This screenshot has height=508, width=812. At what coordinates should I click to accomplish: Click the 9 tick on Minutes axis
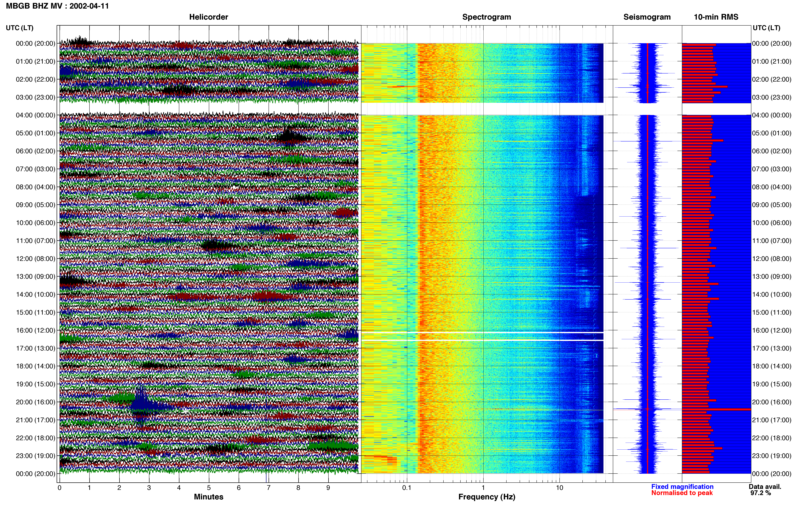(328, 488)
